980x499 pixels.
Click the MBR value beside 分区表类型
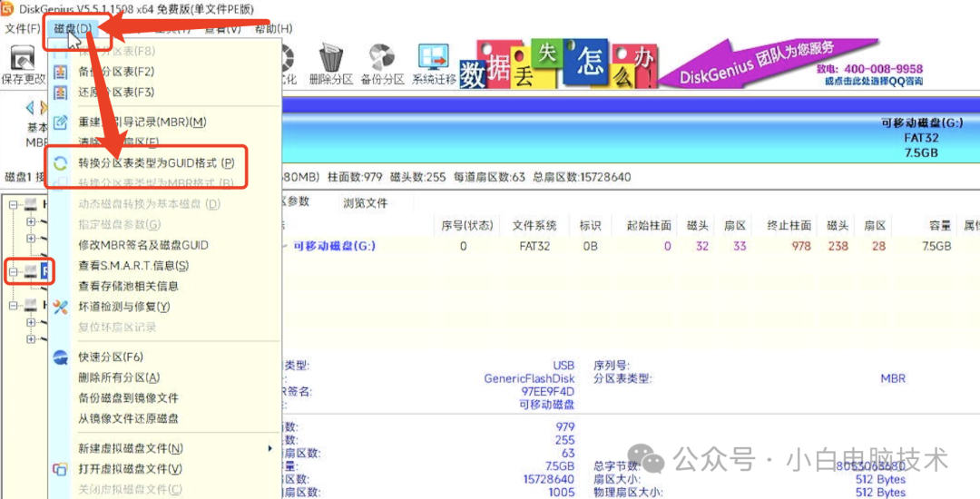893,378
